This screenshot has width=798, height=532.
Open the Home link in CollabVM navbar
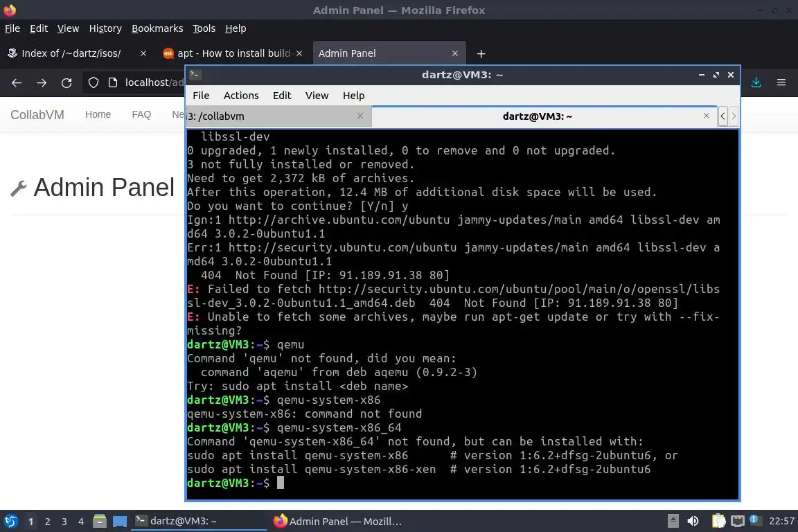coord(98,114)
